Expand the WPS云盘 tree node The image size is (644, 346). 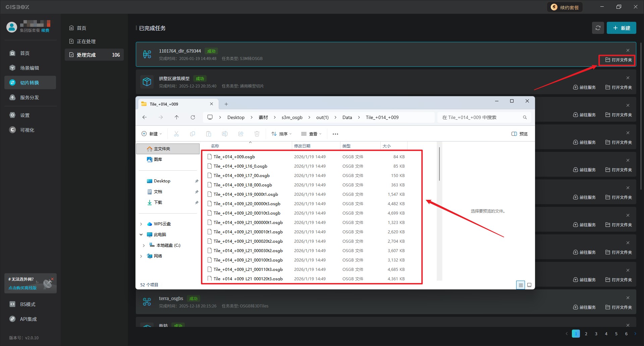pos(141,224)
